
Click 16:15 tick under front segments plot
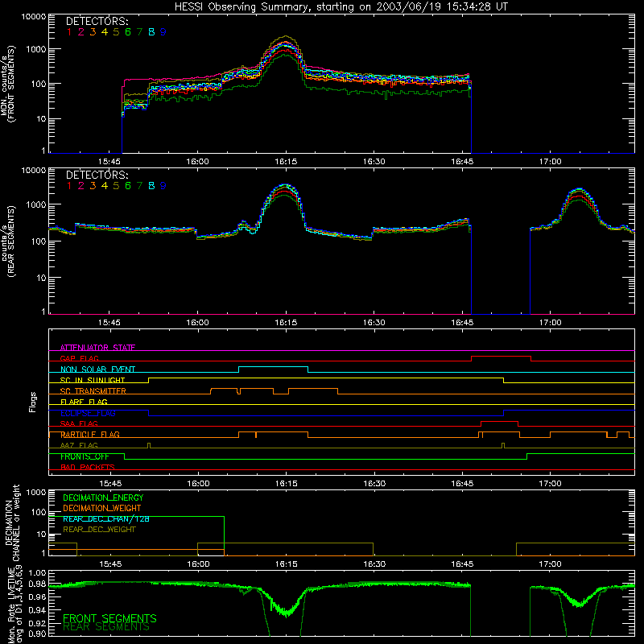(286, 162)
